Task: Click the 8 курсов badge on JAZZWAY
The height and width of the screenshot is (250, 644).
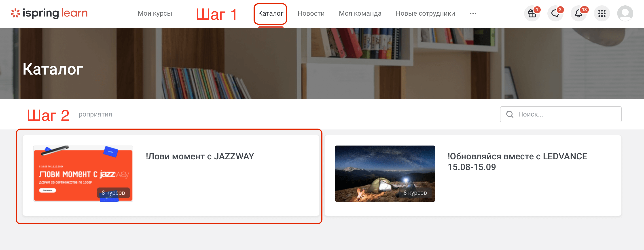Action: [113, 193]
